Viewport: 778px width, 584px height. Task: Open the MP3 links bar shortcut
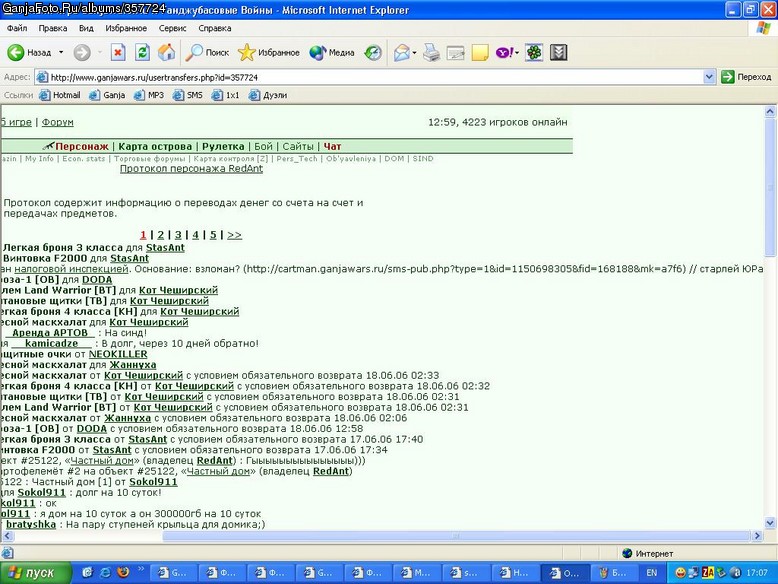[x=149, y=95]
